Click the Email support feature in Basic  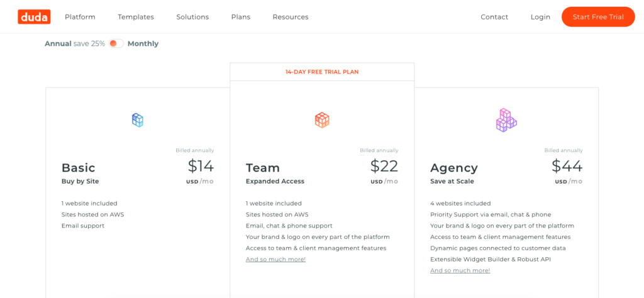tap(83, 226)
